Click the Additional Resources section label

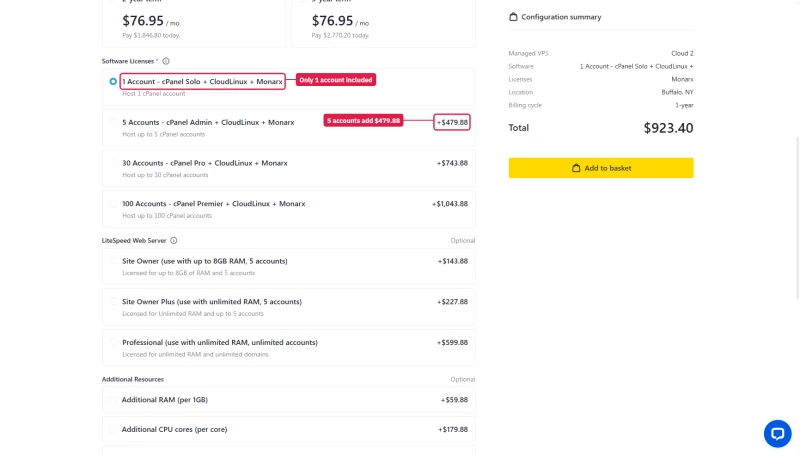[133, 380]
